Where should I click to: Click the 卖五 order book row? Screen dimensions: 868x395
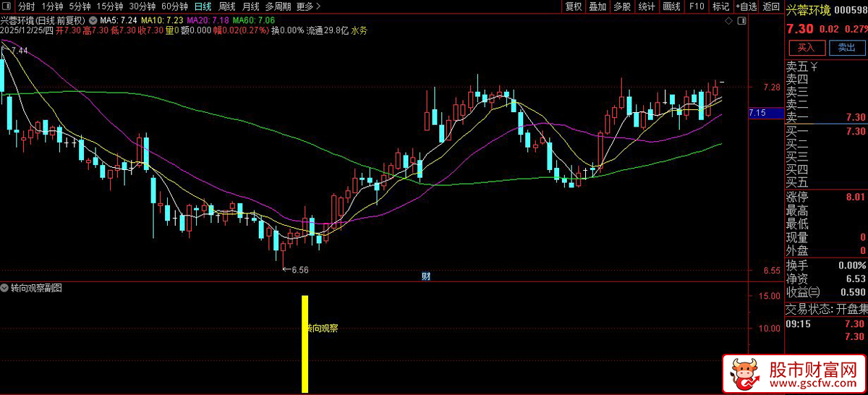coord(827,67)
